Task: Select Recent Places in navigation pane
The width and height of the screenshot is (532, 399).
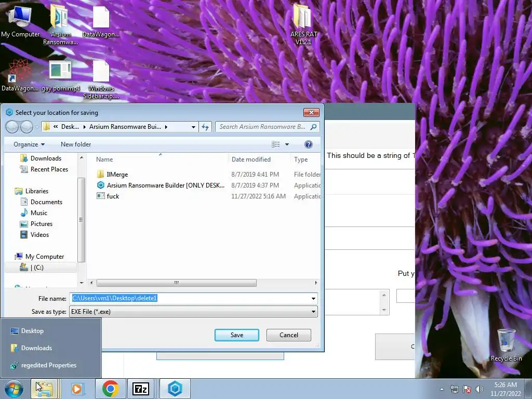Action: click(x=44, y=169)
